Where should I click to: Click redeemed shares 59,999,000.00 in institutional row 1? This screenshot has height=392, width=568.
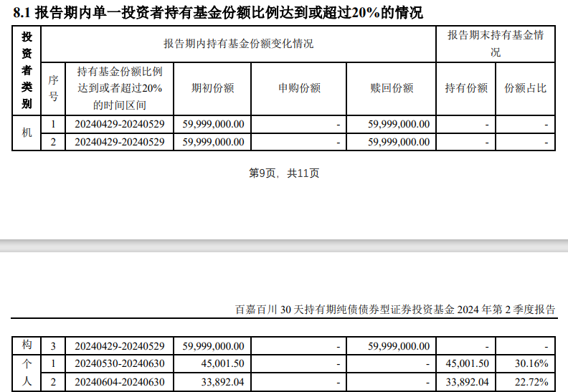tap(399, 124)
